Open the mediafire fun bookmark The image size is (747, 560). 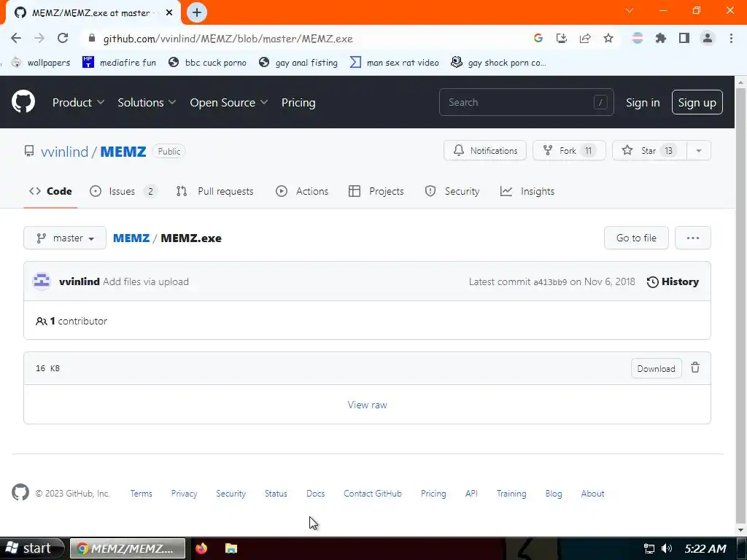pyautogui.click(x=119, y=63)
